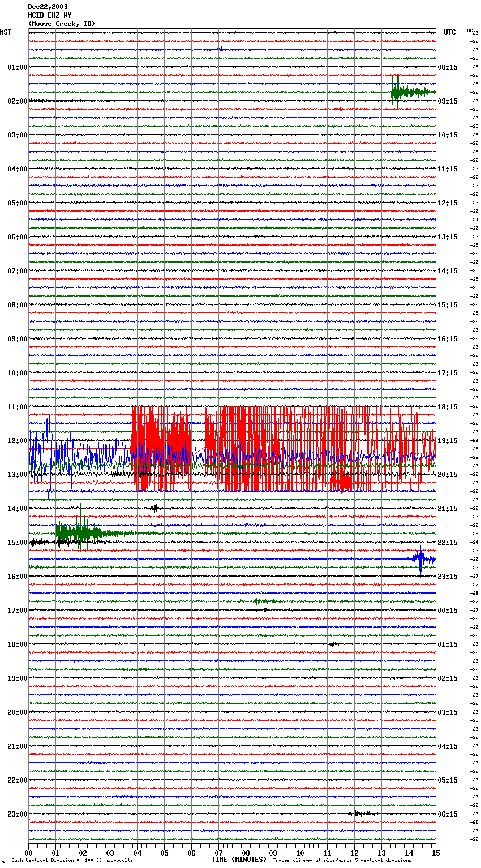This screenshot has height=868, width=481.
Task: Click the 20:15 UTC row label
Action: coord(448,475)
